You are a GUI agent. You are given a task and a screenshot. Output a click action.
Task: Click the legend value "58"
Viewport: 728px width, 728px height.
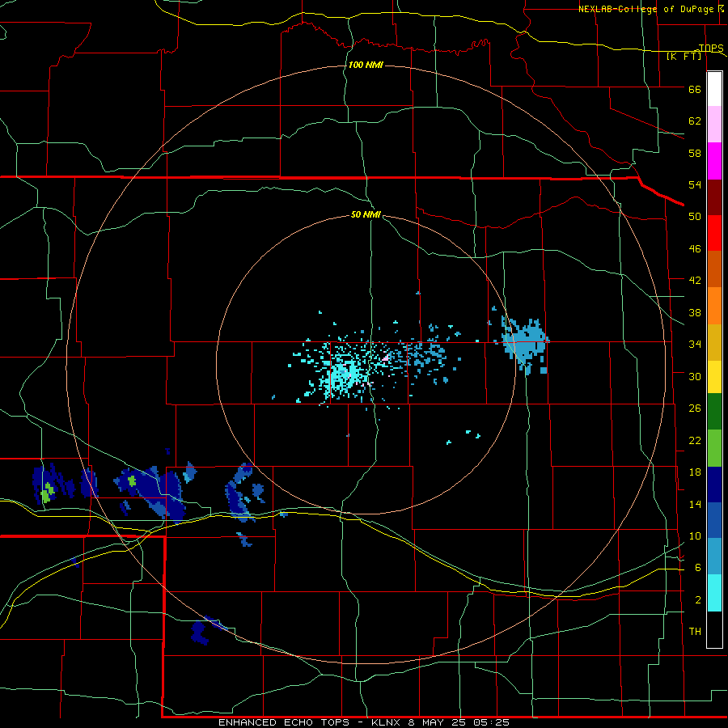tap(695, 153)
